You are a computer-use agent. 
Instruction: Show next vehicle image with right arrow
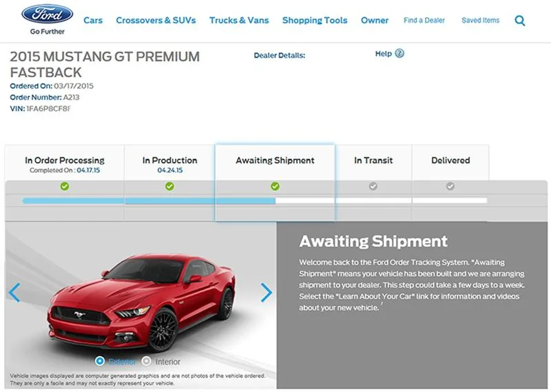pos(267,292)
